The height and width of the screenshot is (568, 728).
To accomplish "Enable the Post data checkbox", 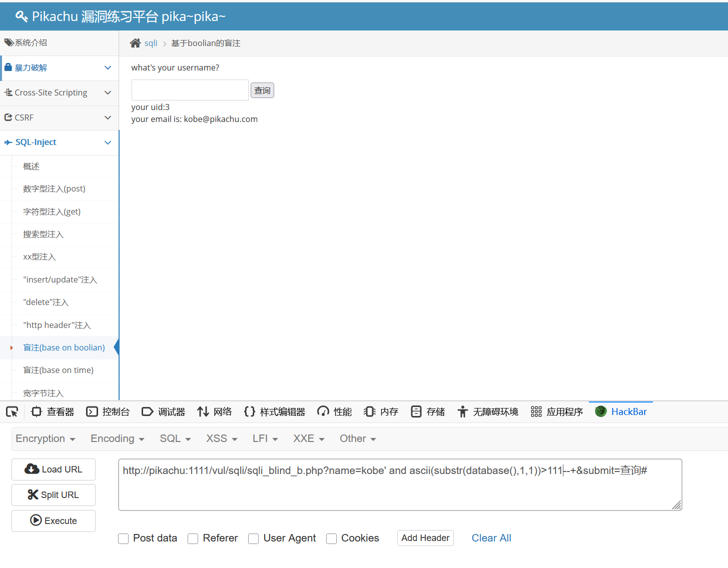I will tap(124, 538).
